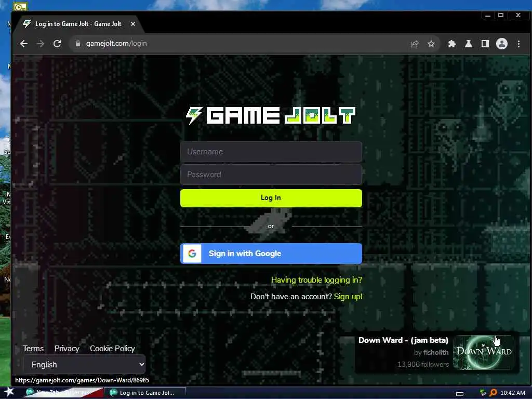Click Down Ward - (jam beta) title
532x399 pixels.
403,340
